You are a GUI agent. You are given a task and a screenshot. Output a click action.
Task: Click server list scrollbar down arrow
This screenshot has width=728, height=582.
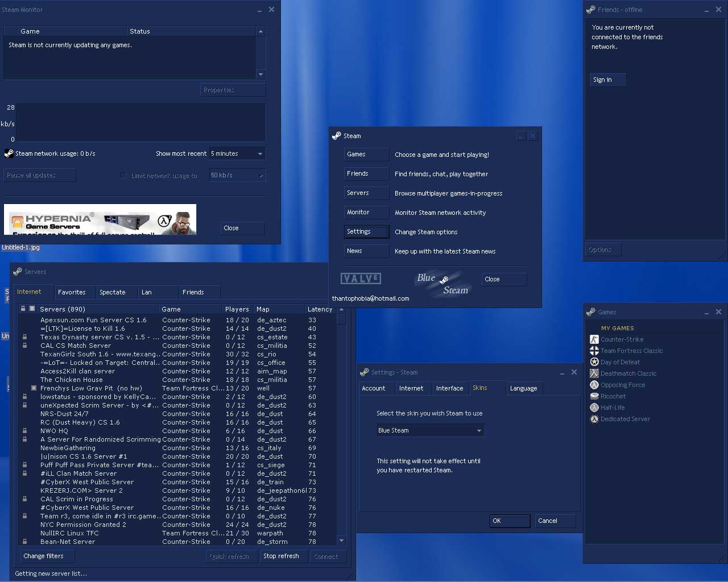(341, 541)
